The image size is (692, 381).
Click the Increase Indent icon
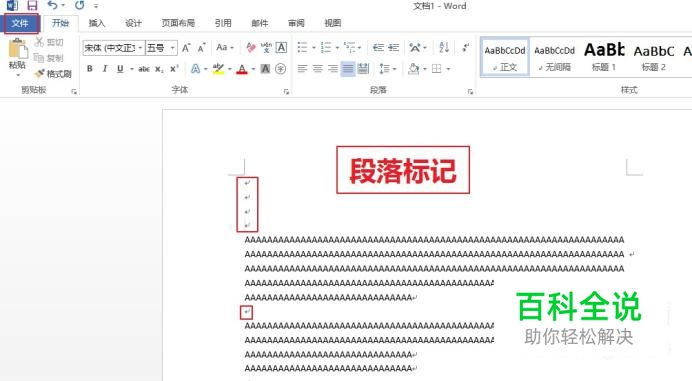(394, 47)
